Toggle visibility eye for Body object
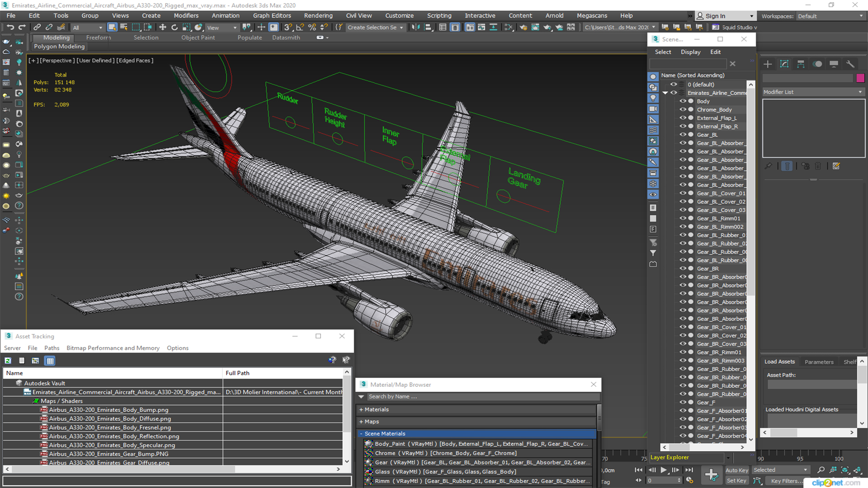The image size is (868, 488). click(683, 101)
